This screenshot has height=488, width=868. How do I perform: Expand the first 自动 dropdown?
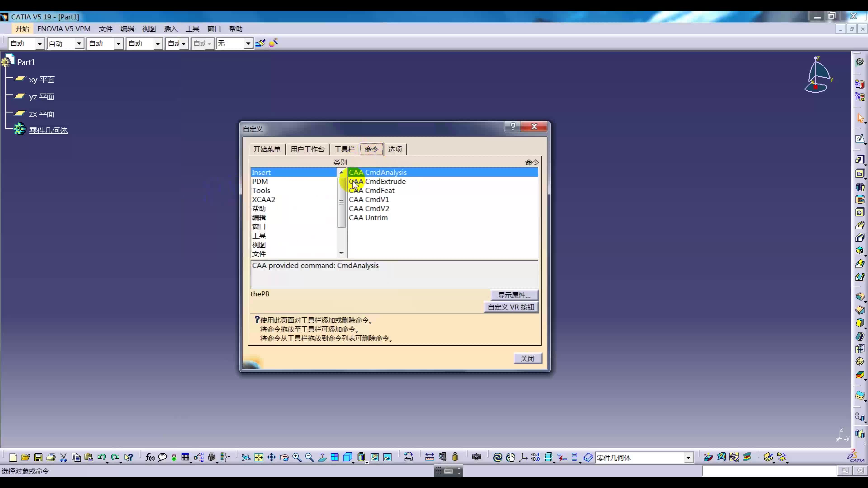pos(40,43)
